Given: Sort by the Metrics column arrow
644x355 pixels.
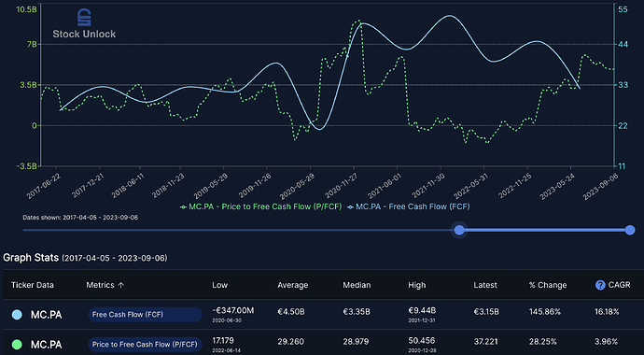Looking at the screenshot, I should 120,285.
